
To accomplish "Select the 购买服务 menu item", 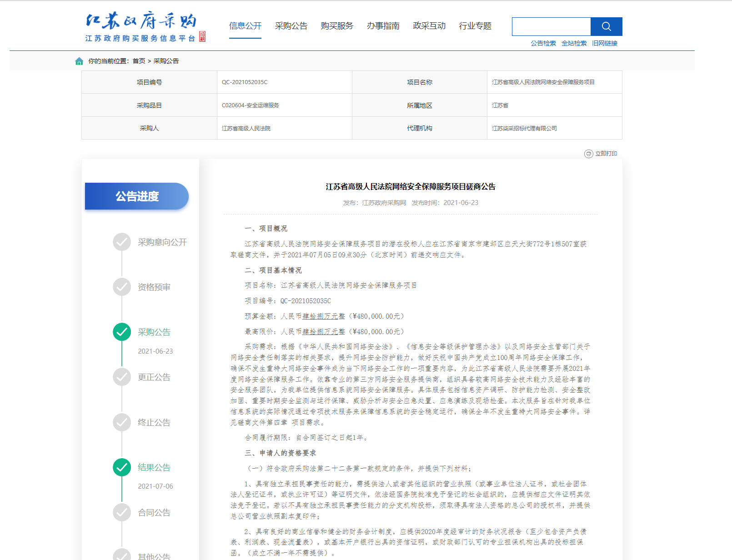I will pos(337,26).
